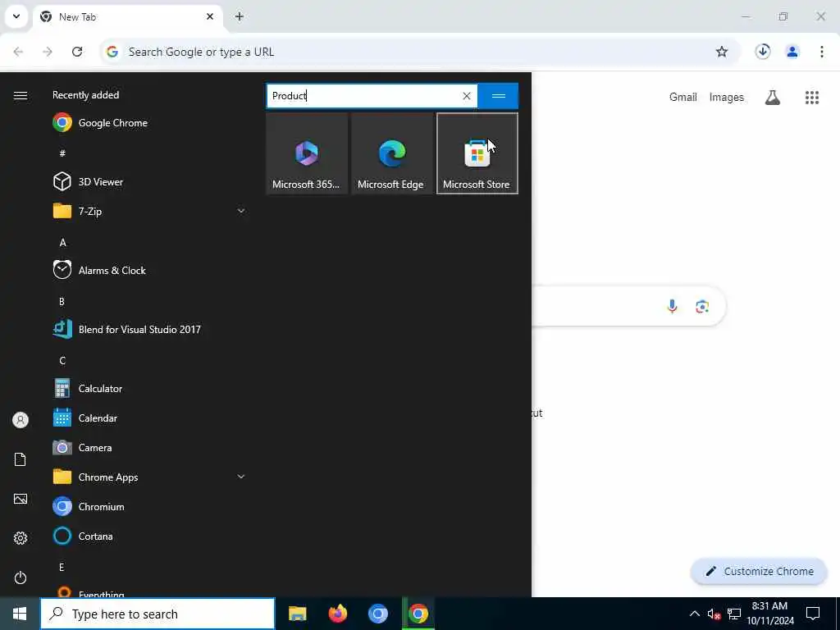Open Microsoft 365 tile
This screenshot has height=630, width=840.
point(307,153)
